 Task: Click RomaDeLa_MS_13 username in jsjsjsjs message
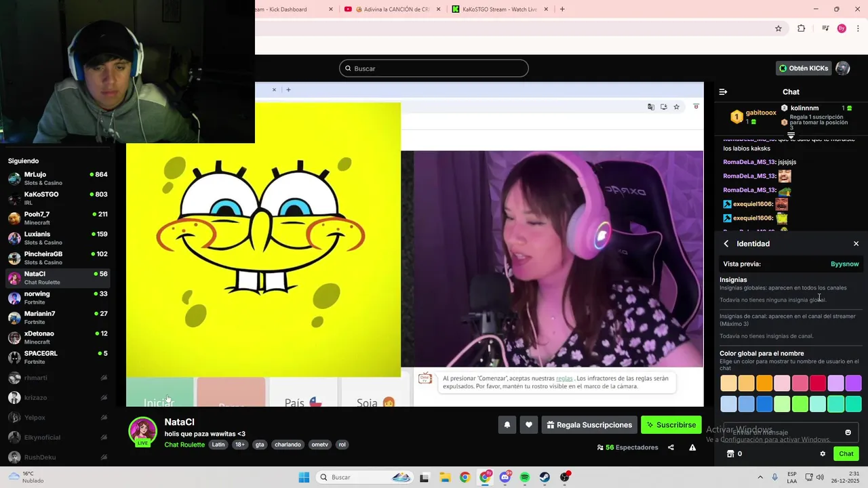click(x=749, y=162)
